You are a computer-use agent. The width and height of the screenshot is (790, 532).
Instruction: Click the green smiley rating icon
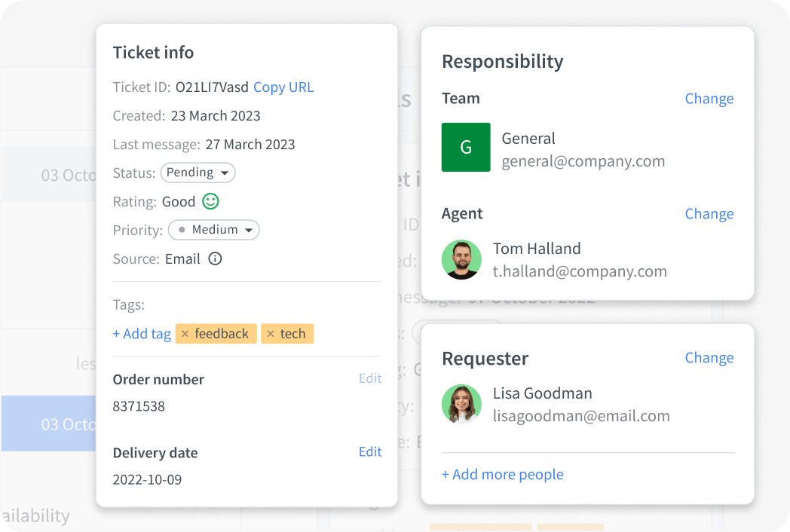[210, 201]
